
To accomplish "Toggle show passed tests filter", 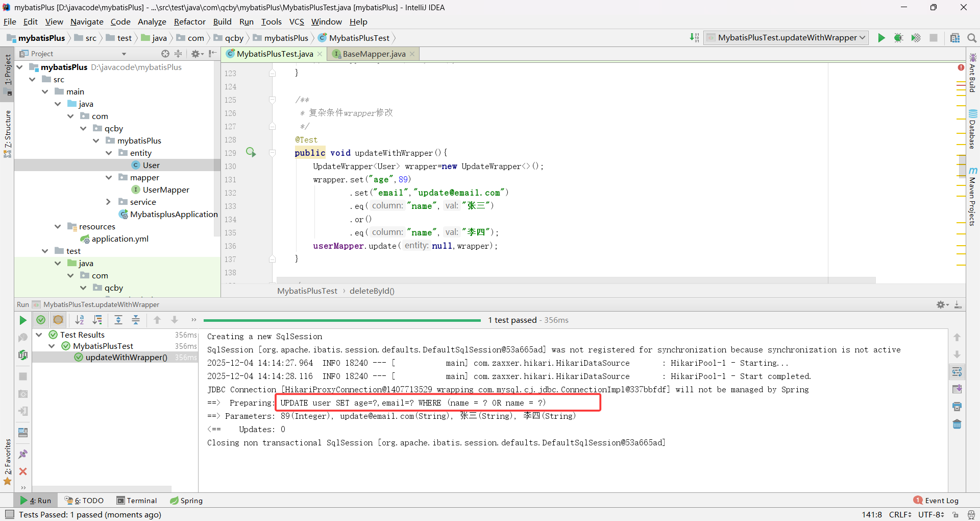I will tap(41, 320).
